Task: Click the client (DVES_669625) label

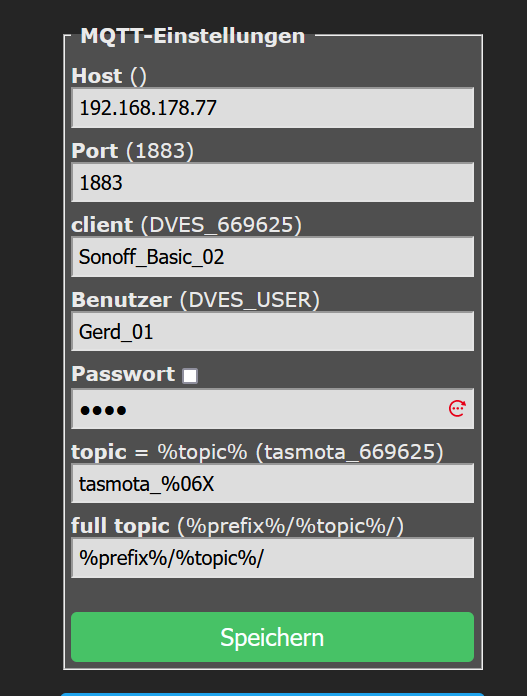Action: pyautogui.click(x=186, y=225)
